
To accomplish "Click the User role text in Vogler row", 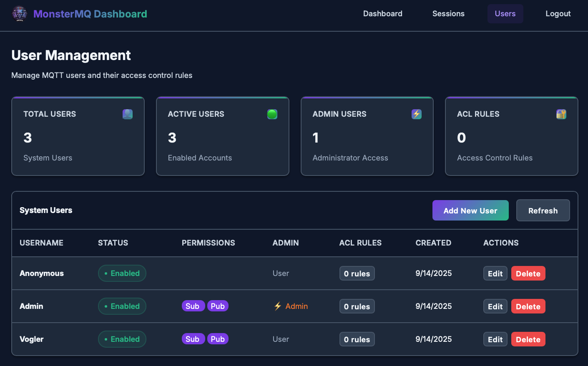I will [x=281, y=339].
